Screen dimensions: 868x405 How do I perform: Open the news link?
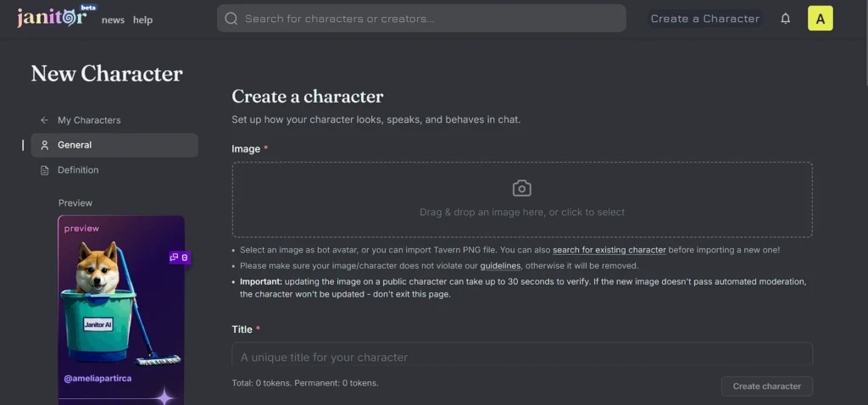pos(113,20)
